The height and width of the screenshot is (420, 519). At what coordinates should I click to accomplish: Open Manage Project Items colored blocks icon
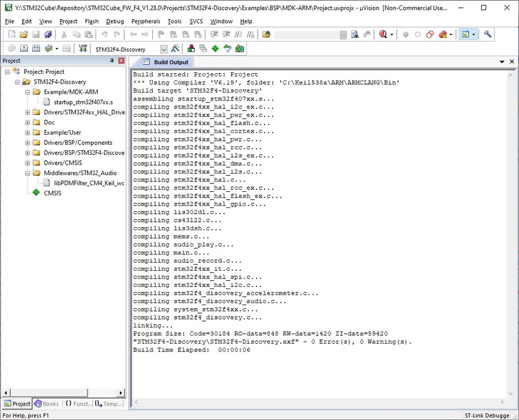coord(191,49)
